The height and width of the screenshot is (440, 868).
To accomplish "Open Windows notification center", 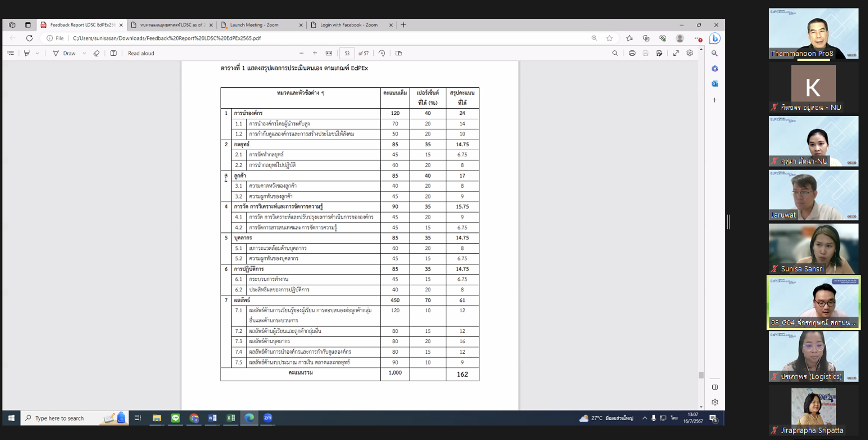I will (x=713, y=418).
